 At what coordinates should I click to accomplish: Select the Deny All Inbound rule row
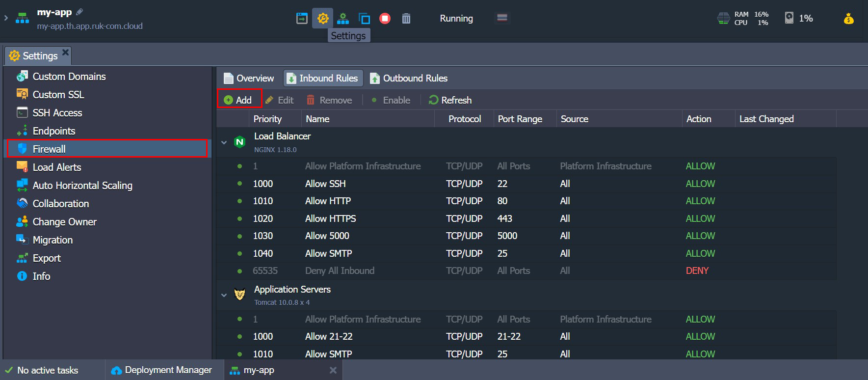526,271
